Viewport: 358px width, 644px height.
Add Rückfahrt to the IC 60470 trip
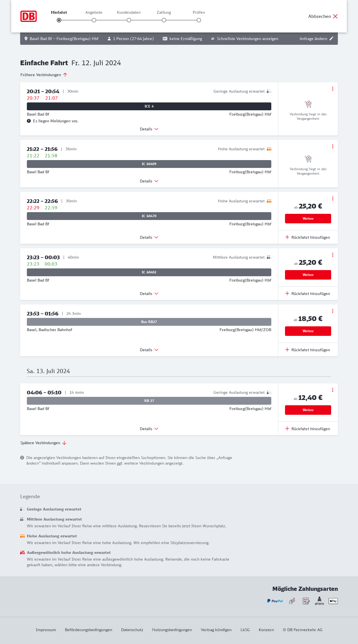pyautogui.click(x=308, y=237)
